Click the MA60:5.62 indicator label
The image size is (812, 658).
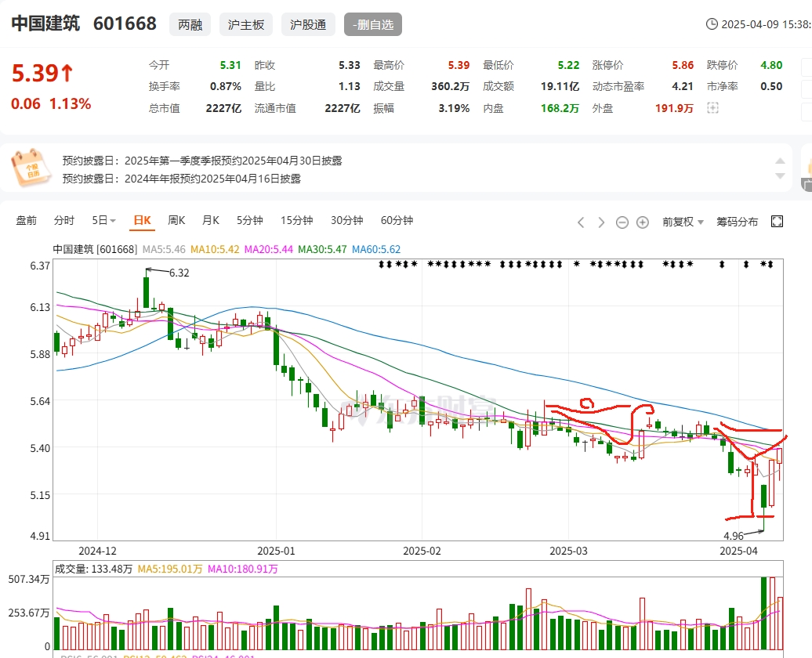tap(376, 249)
